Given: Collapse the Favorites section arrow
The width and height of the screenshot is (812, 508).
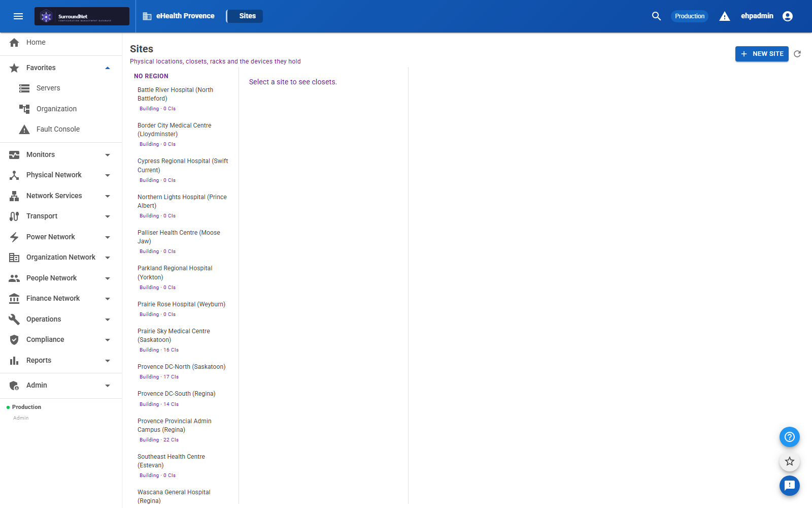Looking at the screenshot, I should coord(108,68).
